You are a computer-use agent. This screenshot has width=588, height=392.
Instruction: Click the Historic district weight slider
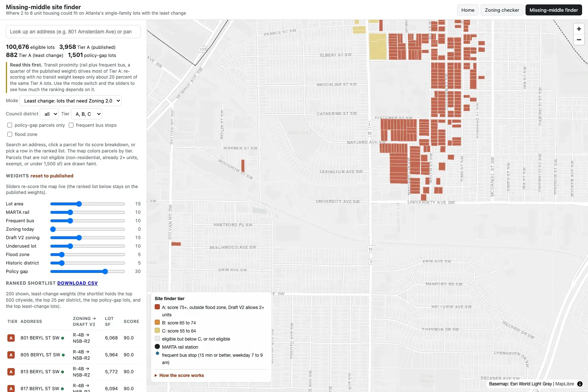click(87, 263)
